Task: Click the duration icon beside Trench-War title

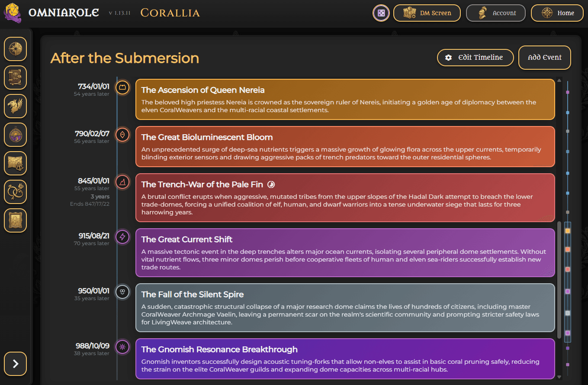Action: (x=271, y=184)
